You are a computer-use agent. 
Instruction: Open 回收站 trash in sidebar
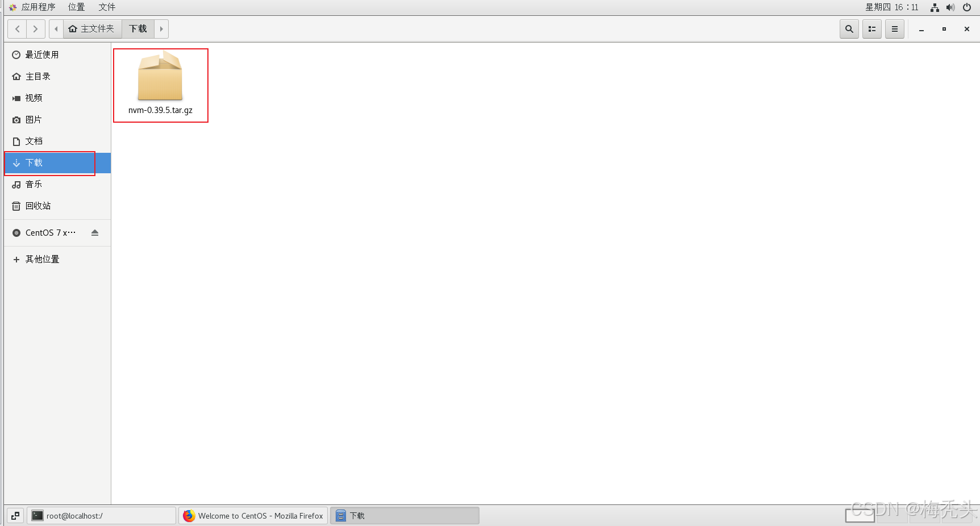(57, 206)
